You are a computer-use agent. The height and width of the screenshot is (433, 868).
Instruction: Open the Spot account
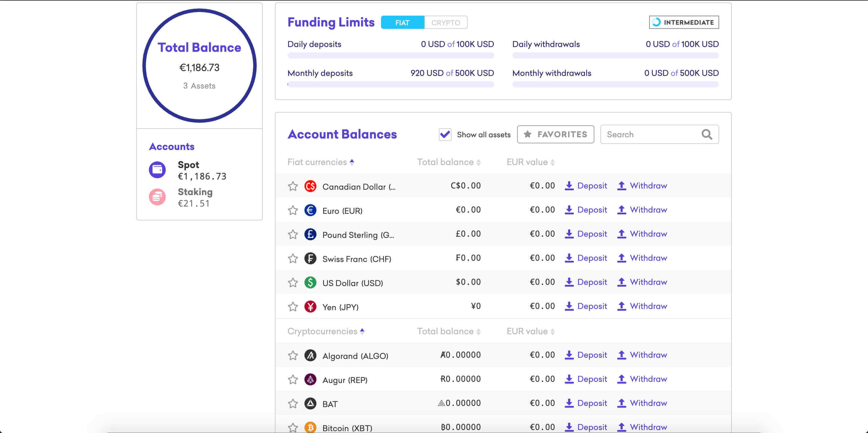click(188, 170)
